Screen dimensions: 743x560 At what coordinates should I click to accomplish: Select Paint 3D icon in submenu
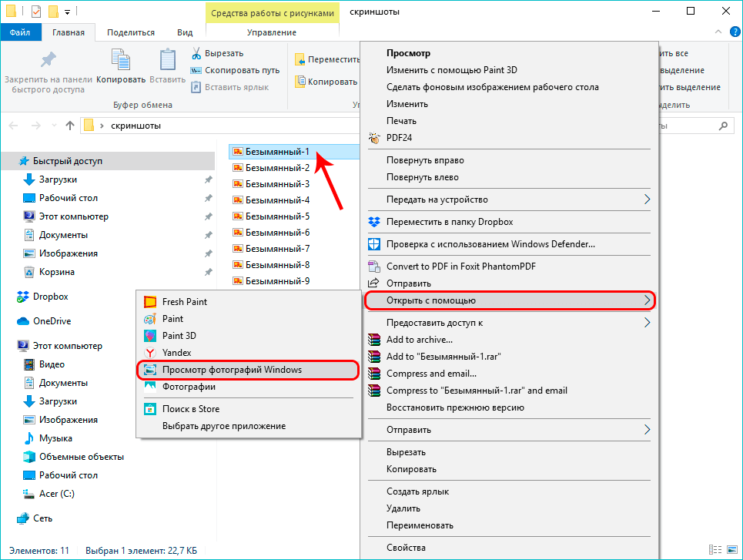tap(150, 336)
